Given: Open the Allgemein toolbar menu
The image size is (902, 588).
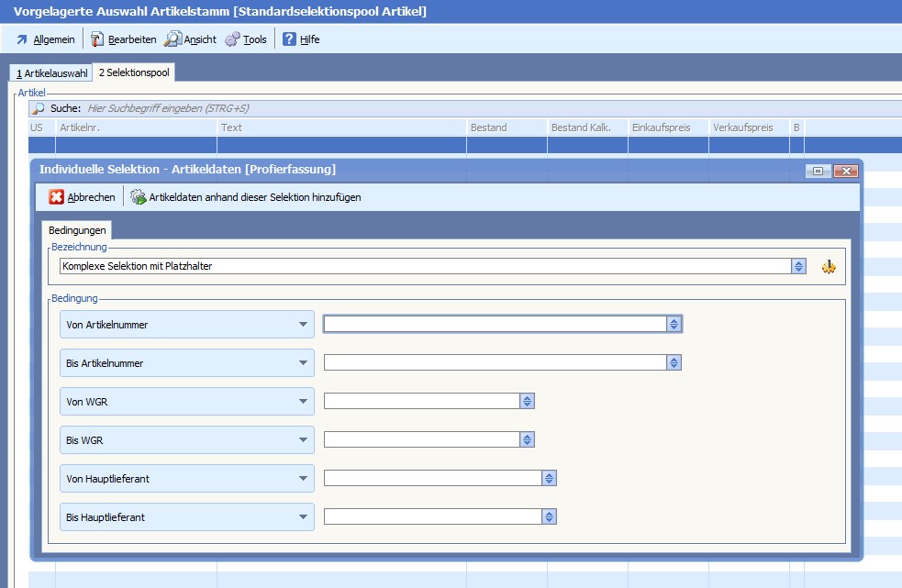Looking at the screenshot, I should click(46, 39).
